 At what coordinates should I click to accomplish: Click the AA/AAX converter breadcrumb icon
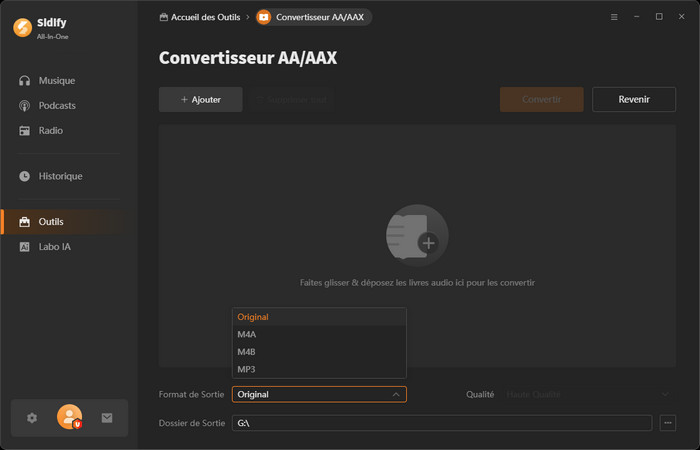coord(263,17)
